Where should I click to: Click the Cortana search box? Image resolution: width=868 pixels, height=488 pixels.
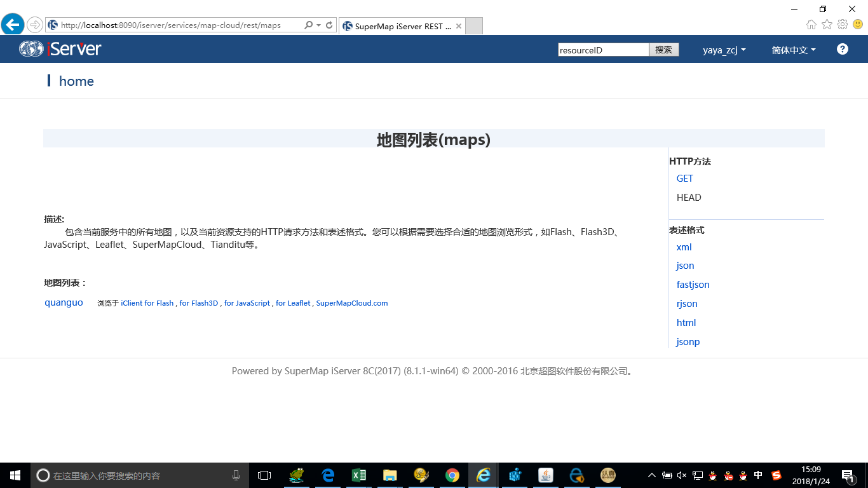(139, 475)
